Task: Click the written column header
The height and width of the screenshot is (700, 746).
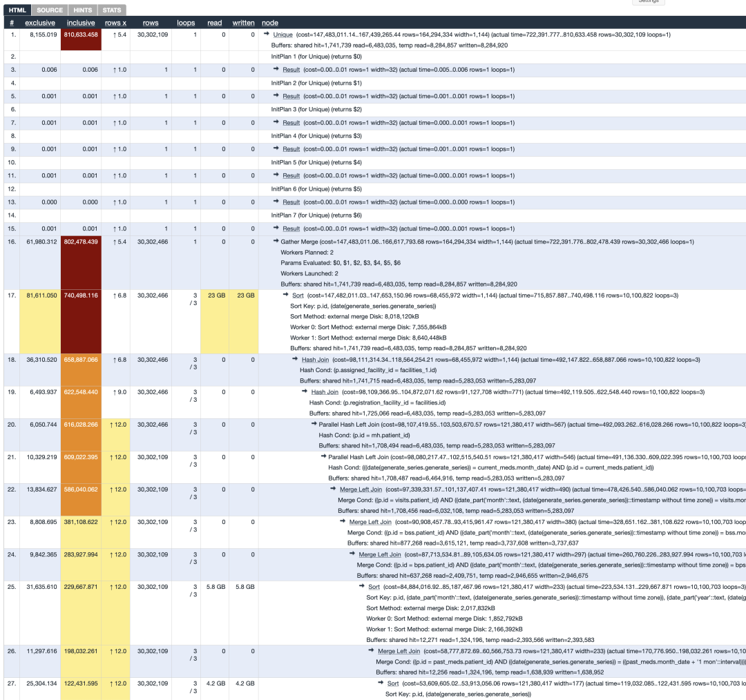Action: 243,23
